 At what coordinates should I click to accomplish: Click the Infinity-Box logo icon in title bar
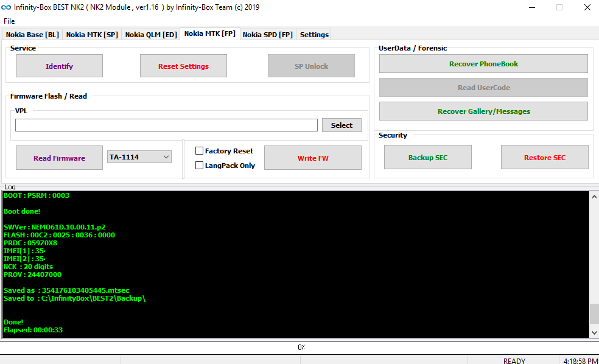[6, 7]
